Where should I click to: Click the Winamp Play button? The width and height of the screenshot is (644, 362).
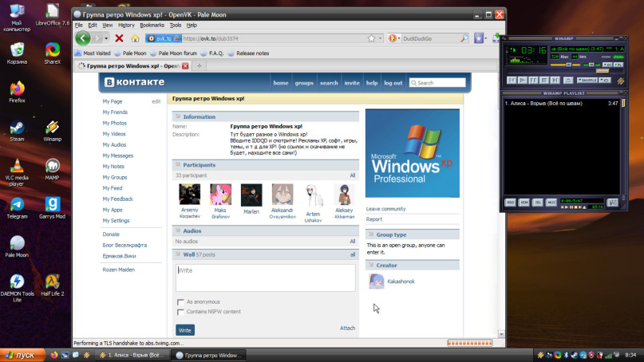coord(523,81)
